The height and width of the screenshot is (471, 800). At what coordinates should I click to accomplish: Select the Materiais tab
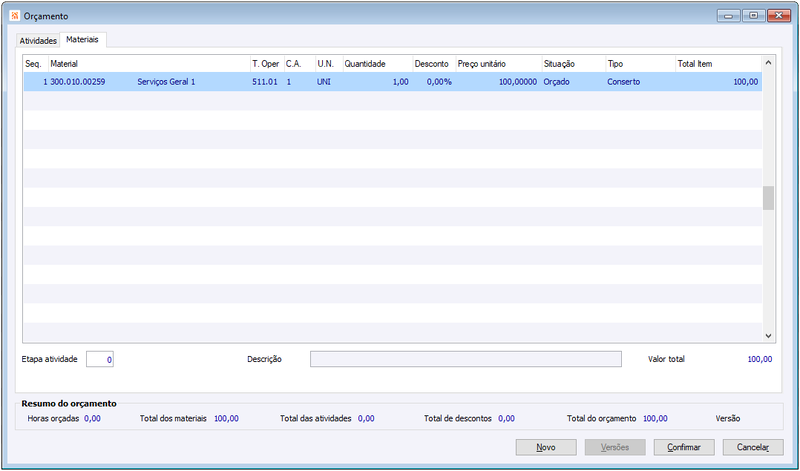click(x=83, y=39)
